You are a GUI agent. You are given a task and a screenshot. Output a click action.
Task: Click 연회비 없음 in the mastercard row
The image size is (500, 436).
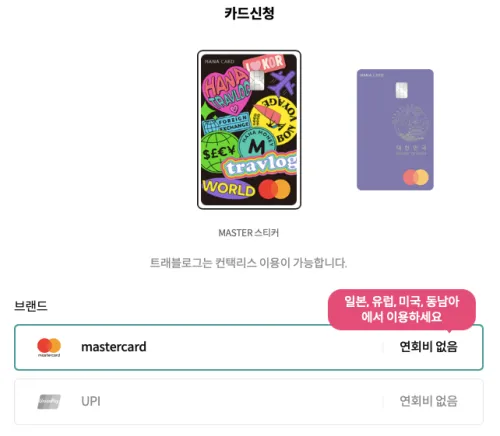(x=428, y=347)
